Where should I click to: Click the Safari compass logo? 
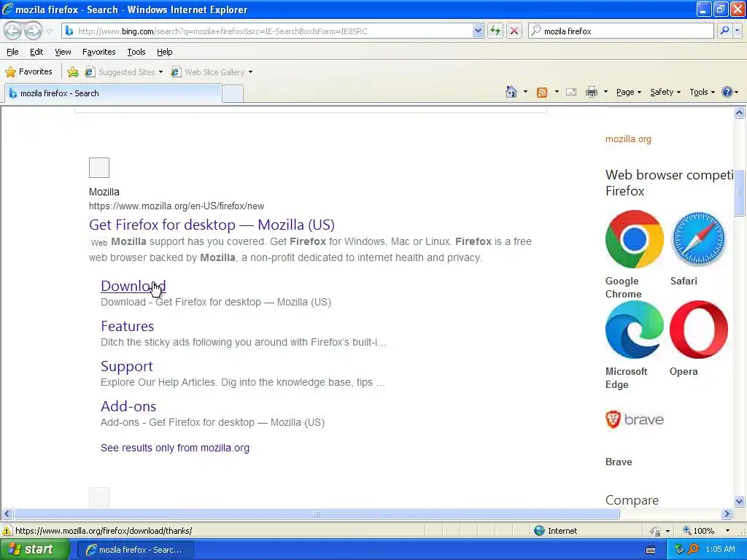coord(698,239)
